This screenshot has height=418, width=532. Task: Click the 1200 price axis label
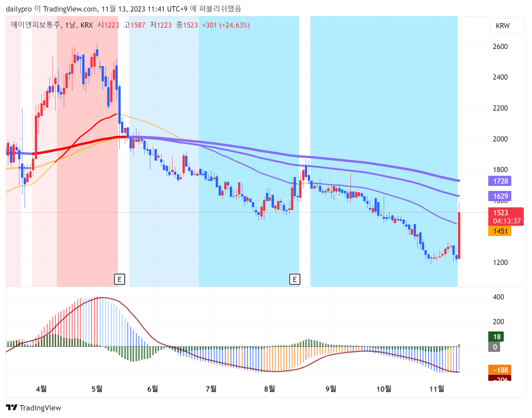coord(500,263)
